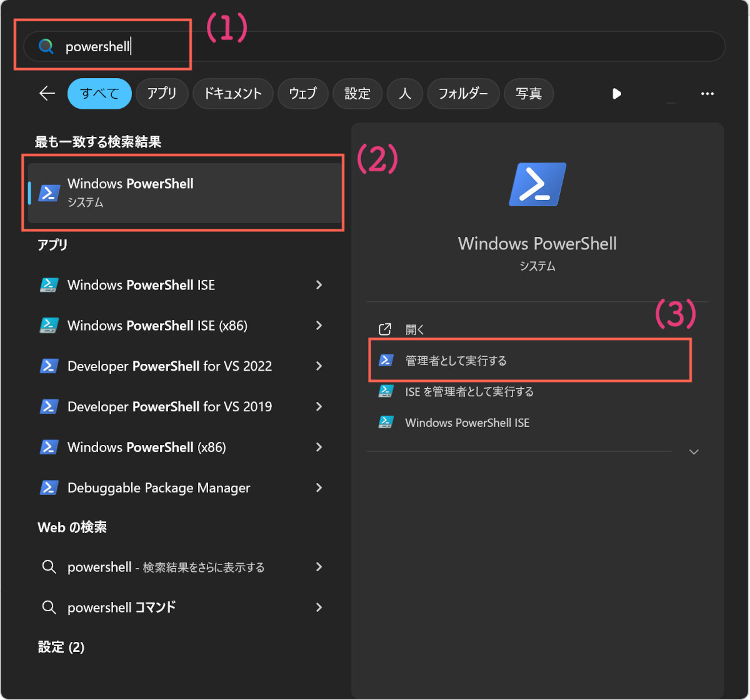Screen dimensions: 750x700
Task: Click the Windows PowerShell ISE app icon in the apps list
Action: (x=49, y=285)
